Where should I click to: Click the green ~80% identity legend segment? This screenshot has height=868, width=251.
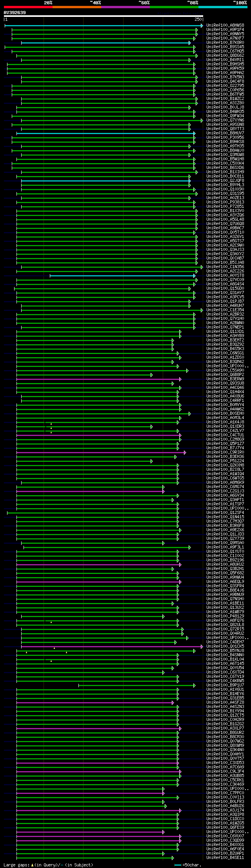(x=174, y=7)
